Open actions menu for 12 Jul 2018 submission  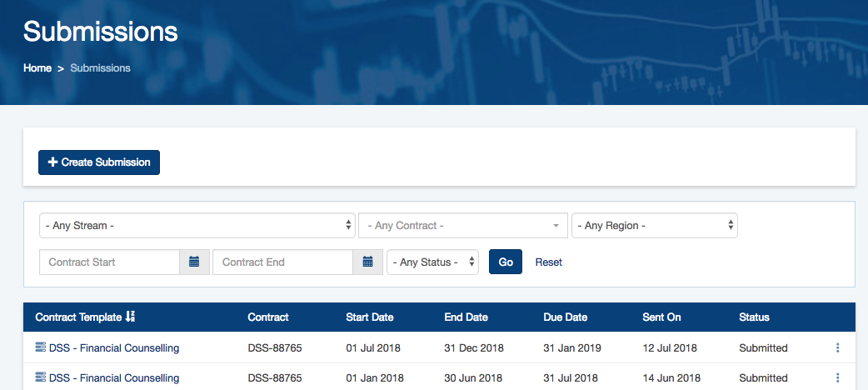tap(837, 347)
